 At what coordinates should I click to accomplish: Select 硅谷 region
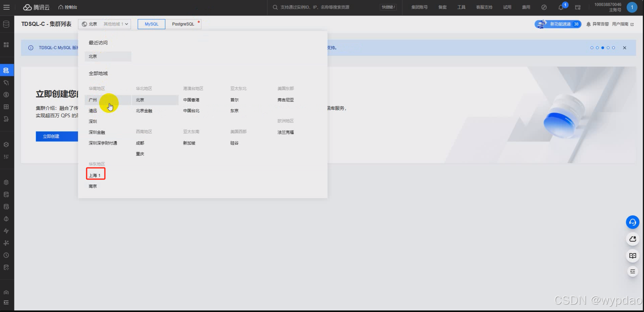234,143
